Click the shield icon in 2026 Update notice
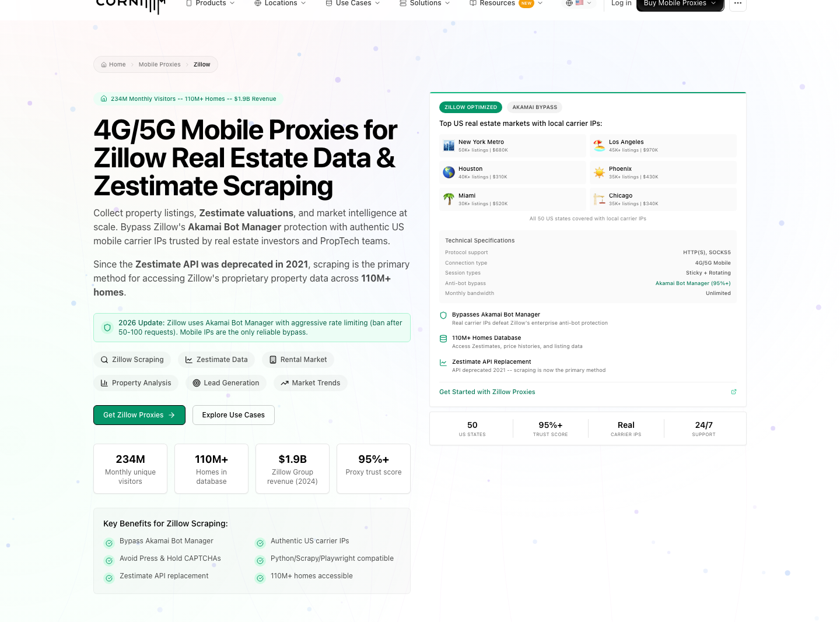840x622 pixels. pyautogui.click(x=107, y=328)
